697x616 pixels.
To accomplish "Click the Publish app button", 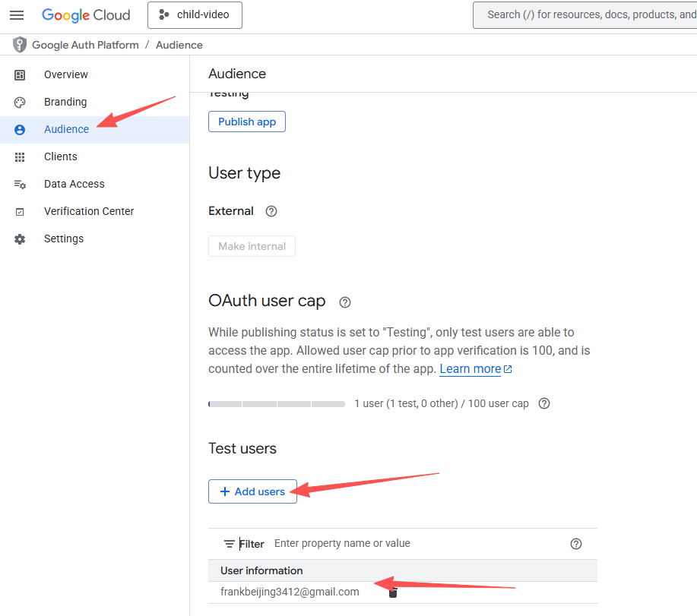I will 247,122.
